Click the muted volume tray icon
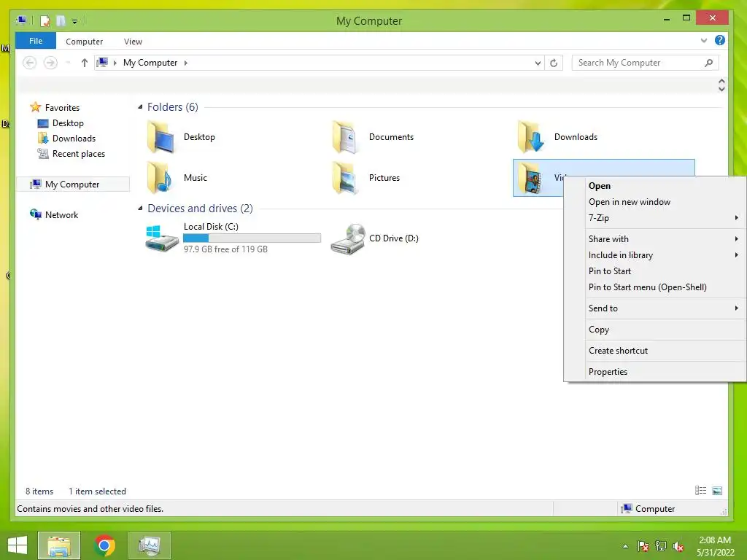 [x=678, y=546]
